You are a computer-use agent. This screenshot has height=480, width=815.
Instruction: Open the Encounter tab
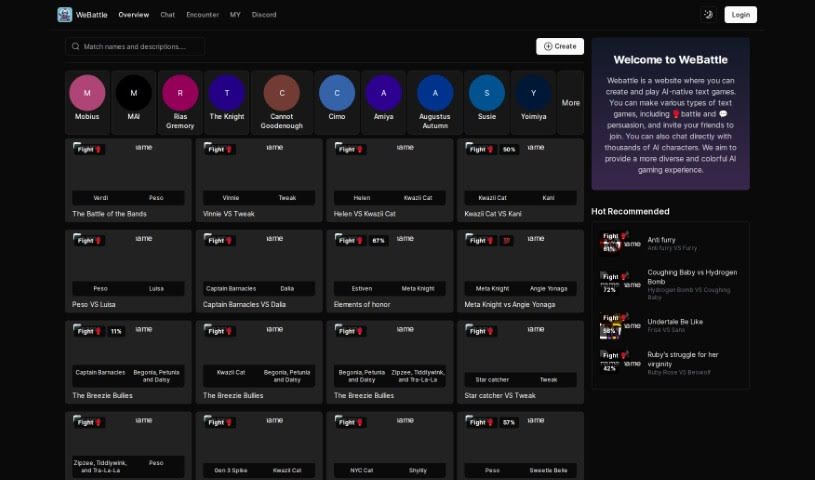pos(203,15)
